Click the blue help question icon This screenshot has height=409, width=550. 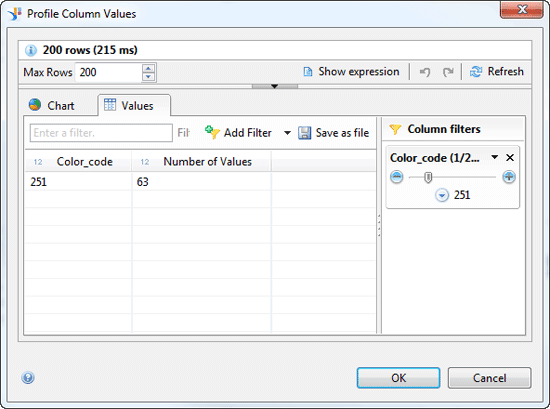[28, 378]
